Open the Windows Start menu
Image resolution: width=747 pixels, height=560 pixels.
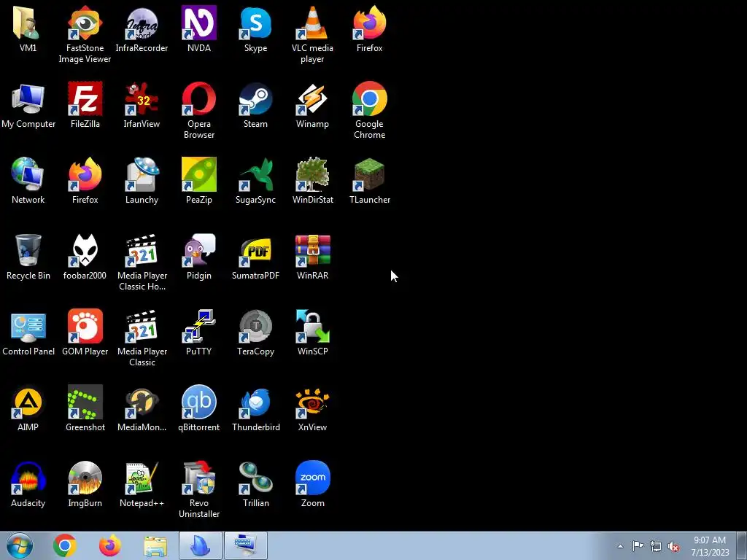point(20,545)
